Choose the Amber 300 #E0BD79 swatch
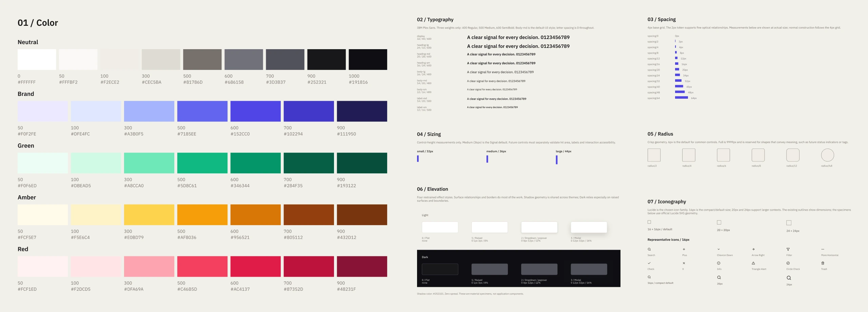868x312 pixels. coord(149,215)
